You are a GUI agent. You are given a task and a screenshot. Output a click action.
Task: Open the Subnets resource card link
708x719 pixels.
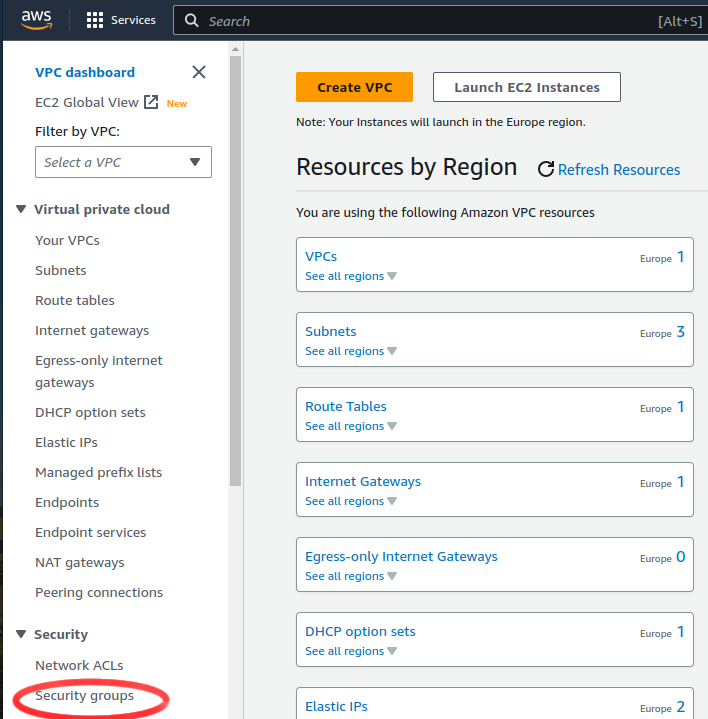click(331, 331)
